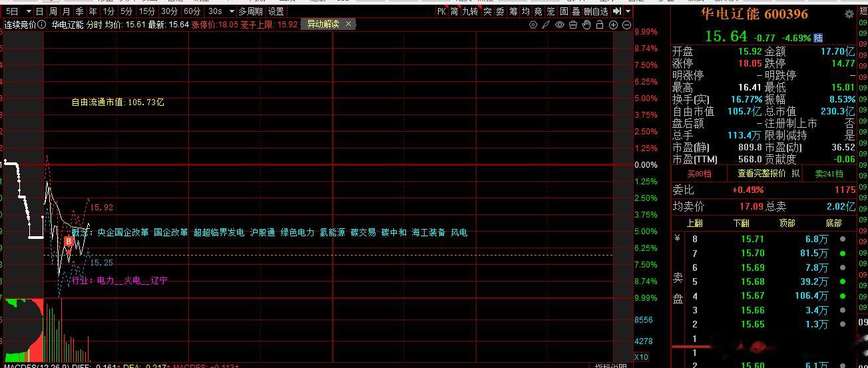
Task: Click the jump-to-end arrow icon
Action: coord(617,11)
